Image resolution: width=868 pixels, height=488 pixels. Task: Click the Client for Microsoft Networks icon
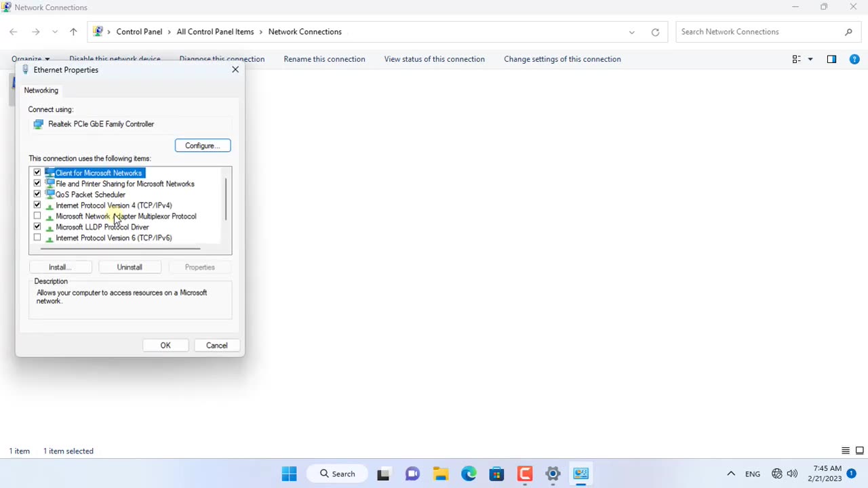coord(50,173)
